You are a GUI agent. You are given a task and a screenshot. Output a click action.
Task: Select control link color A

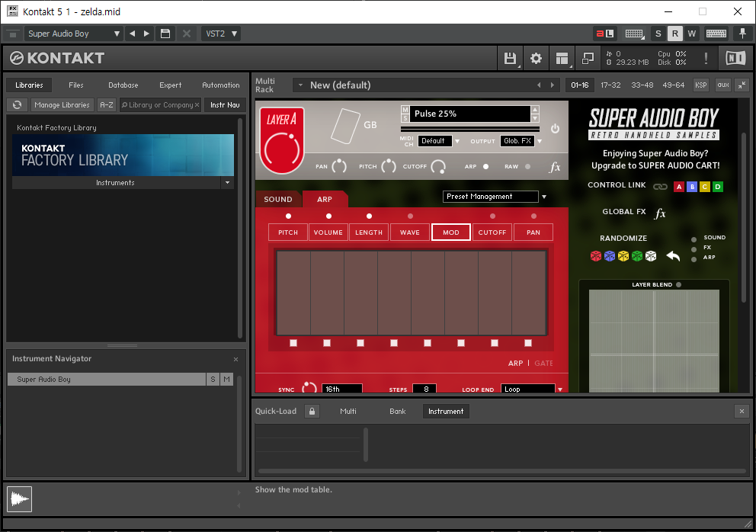(x=679, y=187)
